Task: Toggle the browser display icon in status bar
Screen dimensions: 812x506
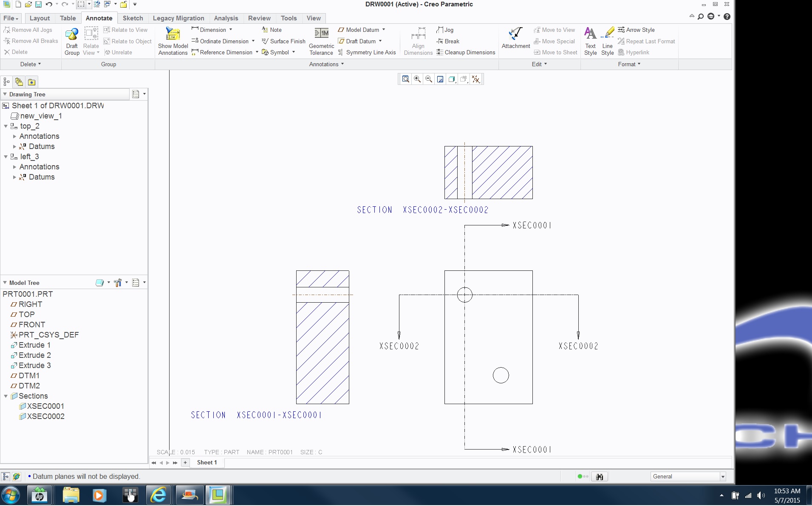Action: [x=17, y=477]
